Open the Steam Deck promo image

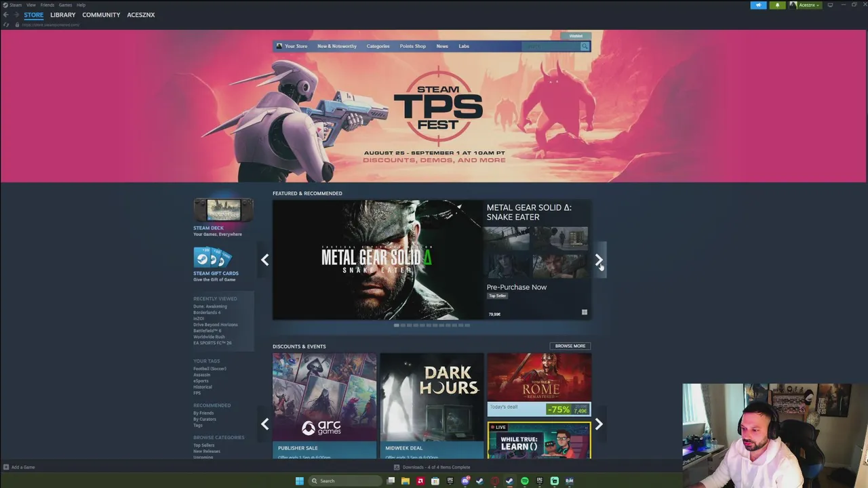[223, 211]
